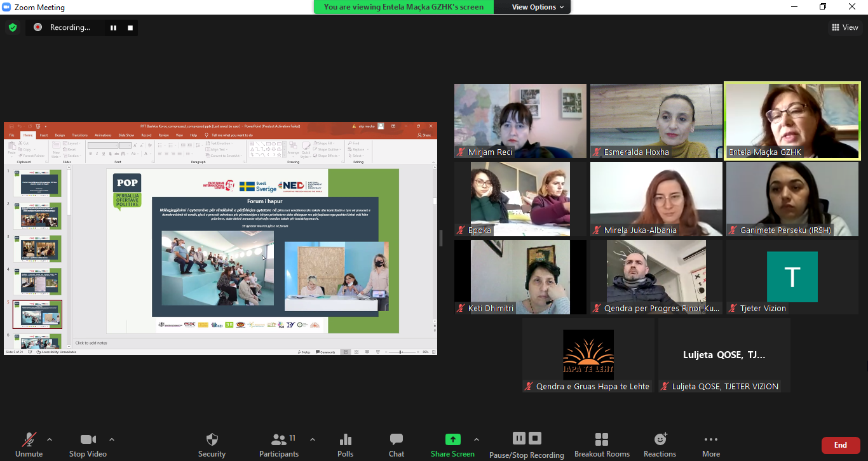This screenshot has height=461, width=868.
Task: Open the Chat window
Action: point(397,439)
